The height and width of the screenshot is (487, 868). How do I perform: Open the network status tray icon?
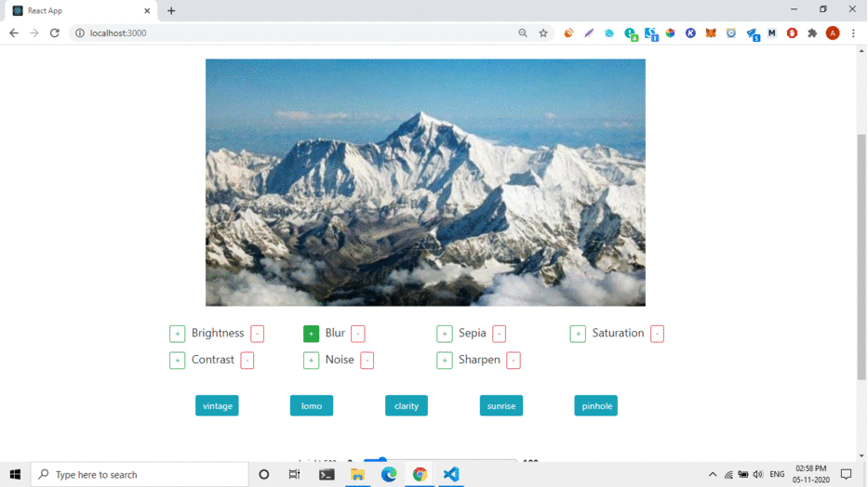coord(728,475)
